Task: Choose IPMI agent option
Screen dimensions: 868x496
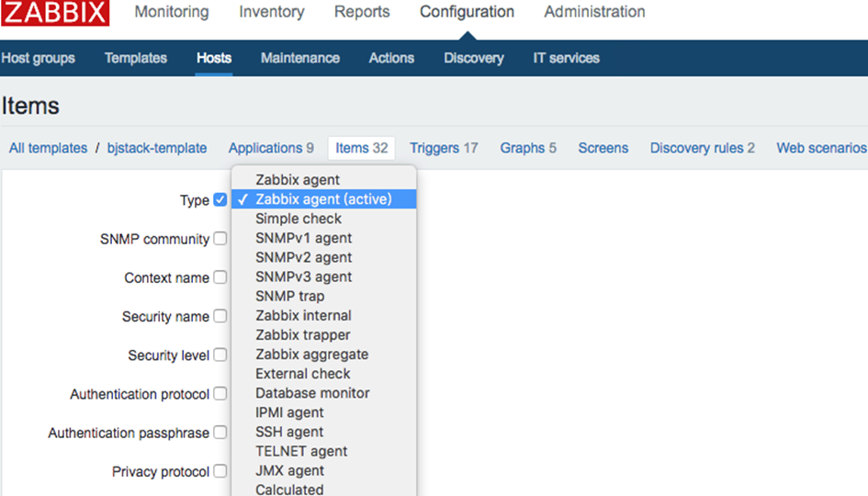Action: (324, 412)
